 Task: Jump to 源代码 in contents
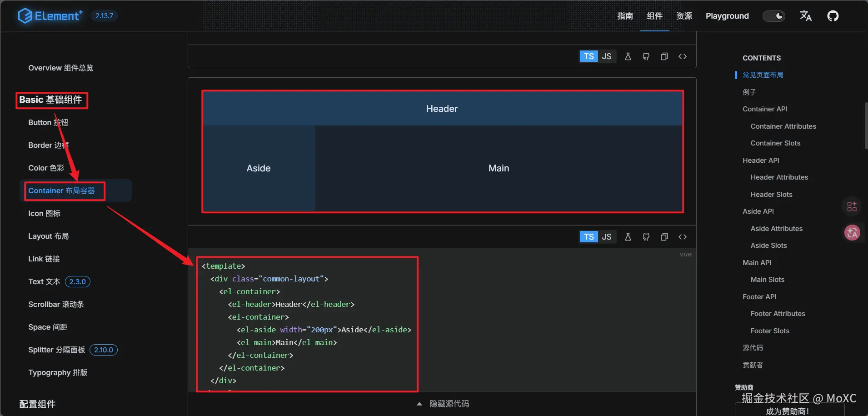(x=753, y=348)
